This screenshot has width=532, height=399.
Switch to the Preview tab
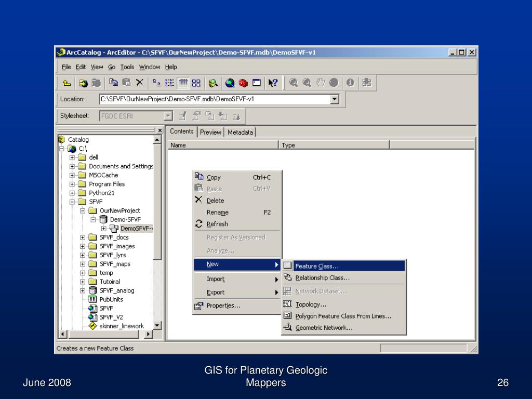(210, 132)
